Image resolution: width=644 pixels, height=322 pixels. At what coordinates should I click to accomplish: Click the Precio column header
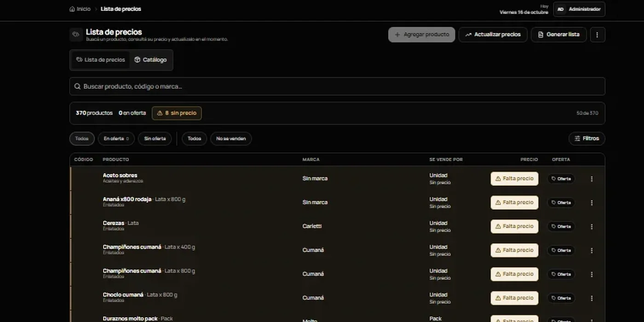click(529, 160)
